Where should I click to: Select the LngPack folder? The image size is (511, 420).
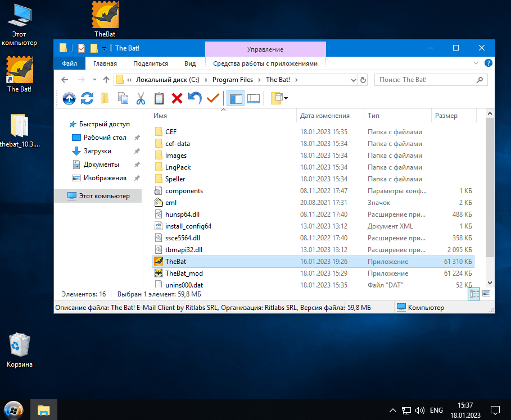313,167
